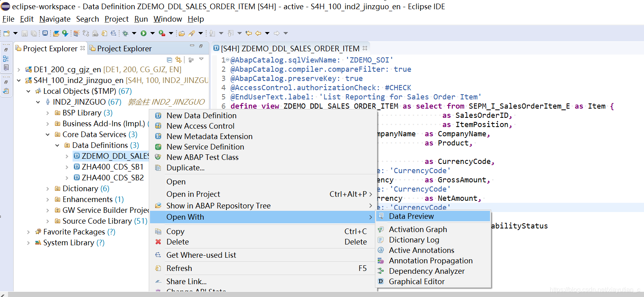Click the Last Edit Location icon

249,33
